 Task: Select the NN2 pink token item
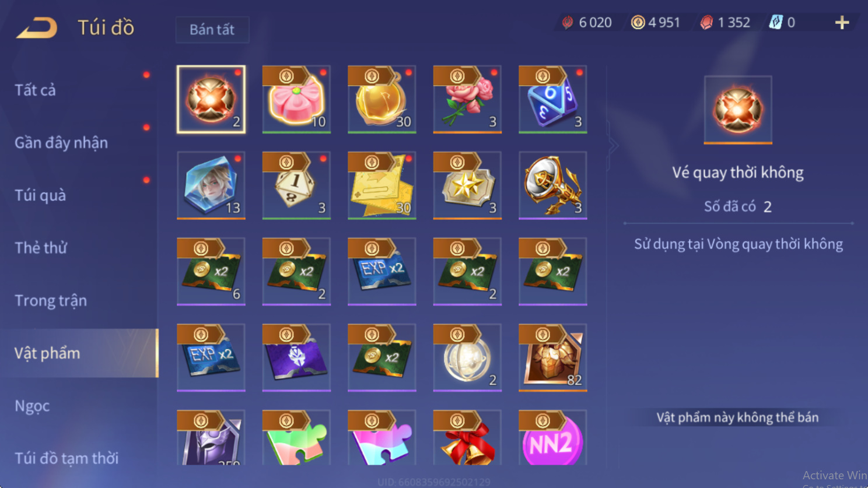552,438
